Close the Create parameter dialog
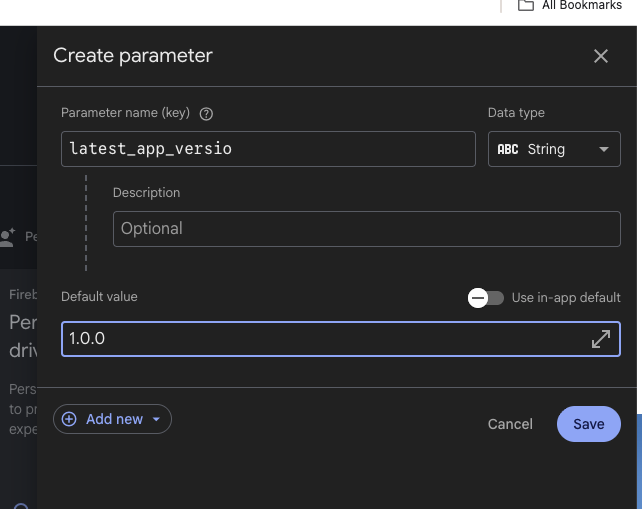This screenshot has height=509, width=642. [601, 56]
